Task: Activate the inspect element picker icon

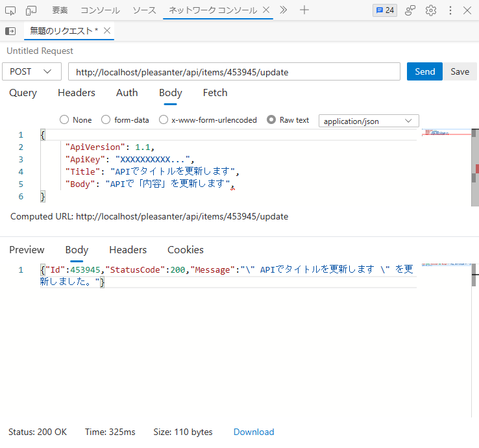Action: point(10,10)
